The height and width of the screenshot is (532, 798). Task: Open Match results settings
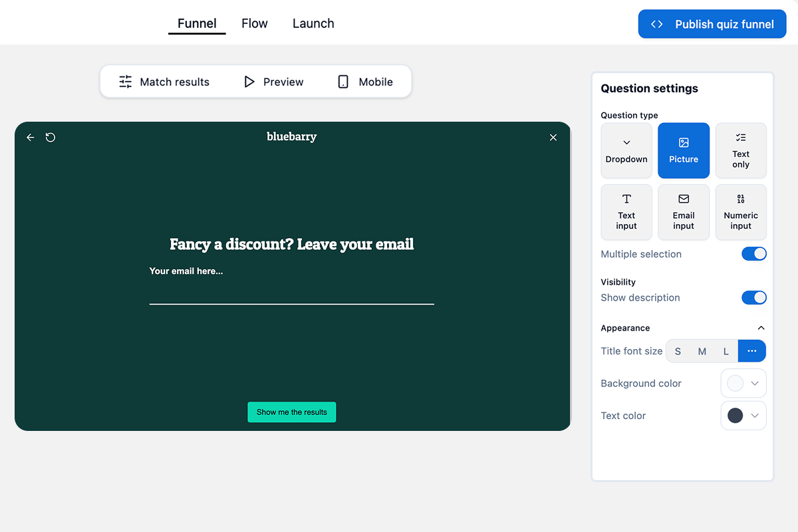click(x=165, y=81)
